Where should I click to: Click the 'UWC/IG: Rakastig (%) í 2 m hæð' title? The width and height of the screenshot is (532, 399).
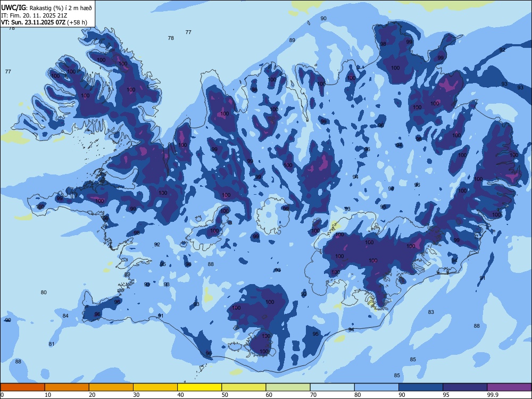(46, 8)
